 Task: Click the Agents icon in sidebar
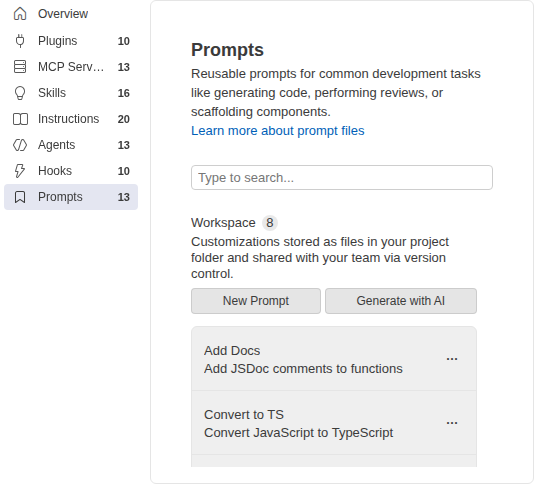coord(20,145)
